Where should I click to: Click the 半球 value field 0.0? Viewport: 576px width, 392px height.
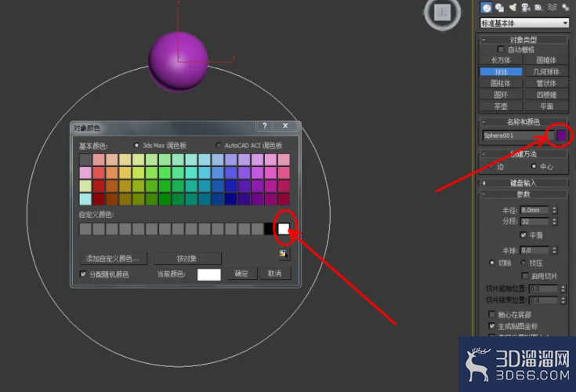534,250
